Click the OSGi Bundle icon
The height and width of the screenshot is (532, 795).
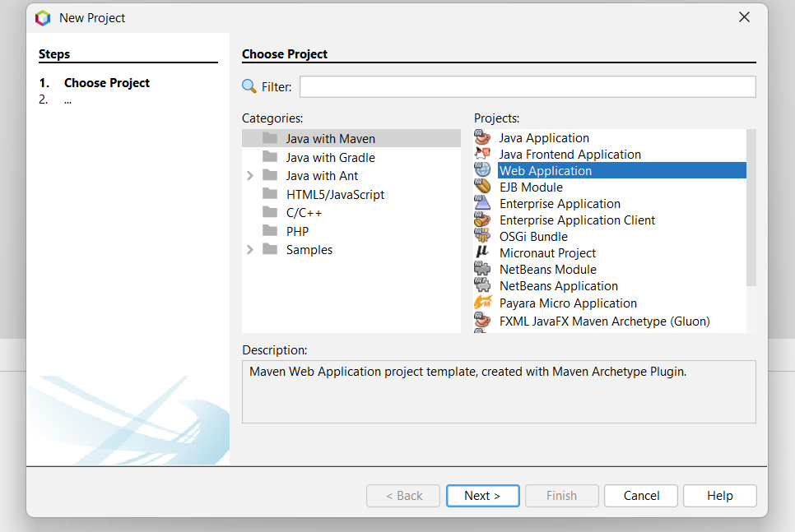pos(482,236)
